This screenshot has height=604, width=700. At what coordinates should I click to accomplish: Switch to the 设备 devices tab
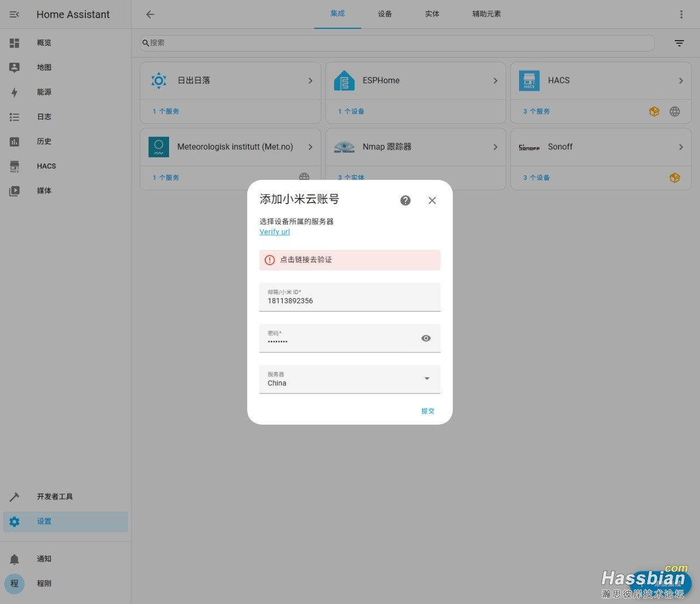tap(385, 14)
